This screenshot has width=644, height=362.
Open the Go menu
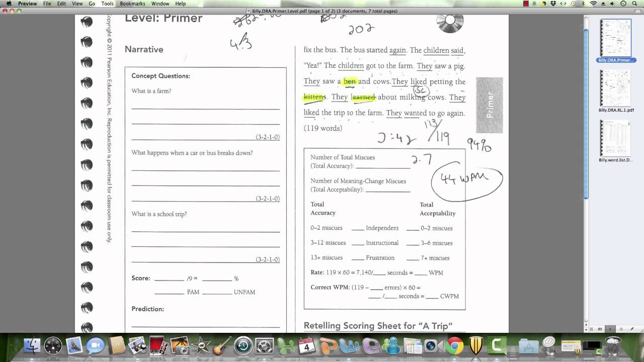pyautogui.click(x=92, y=4)
